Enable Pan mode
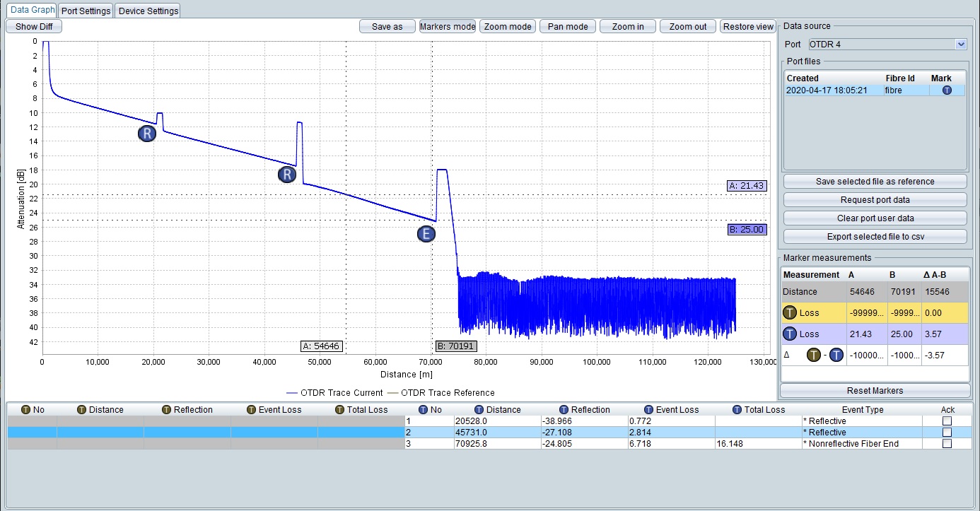This screenshot has width=980, height=511. point(568,27)
